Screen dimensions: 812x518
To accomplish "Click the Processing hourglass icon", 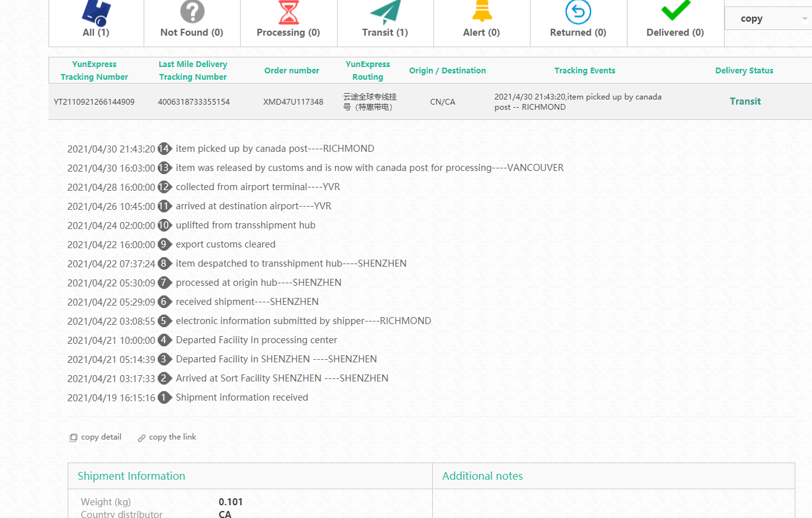I will click(289, 11).
